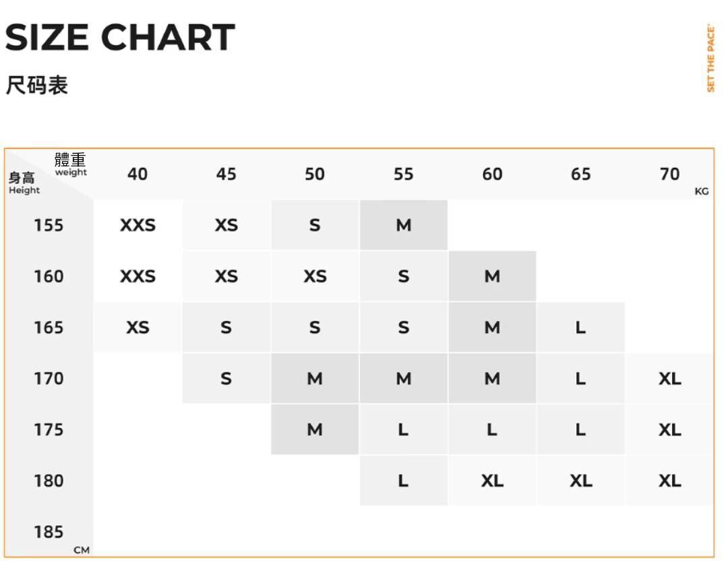This screenshot has width=728, height=569.
Task: Click the 185 height row label
Action: (49, 532)
